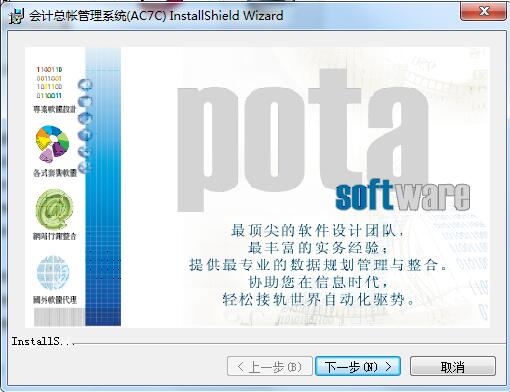Click the caption under the globe icon
510x392 pixels.
pos(55,300)
